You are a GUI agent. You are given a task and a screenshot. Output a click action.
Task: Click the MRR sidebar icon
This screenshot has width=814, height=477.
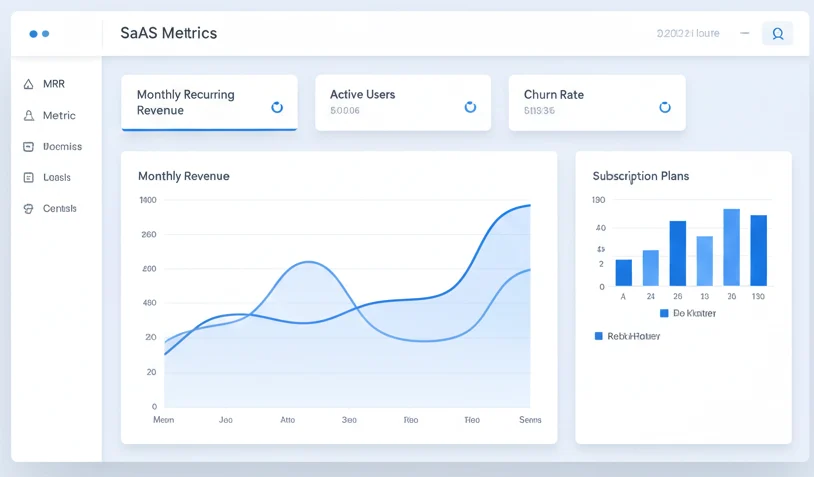tap(28, 85)
